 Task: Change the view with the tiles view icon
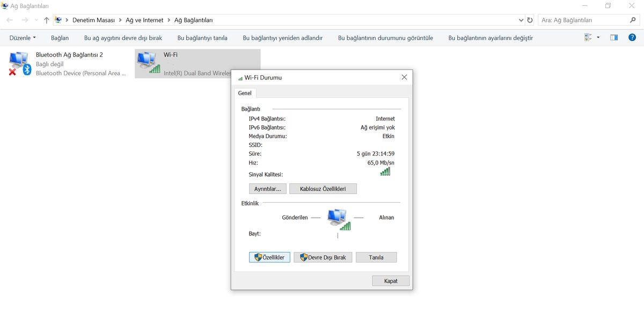pos(589,37)
